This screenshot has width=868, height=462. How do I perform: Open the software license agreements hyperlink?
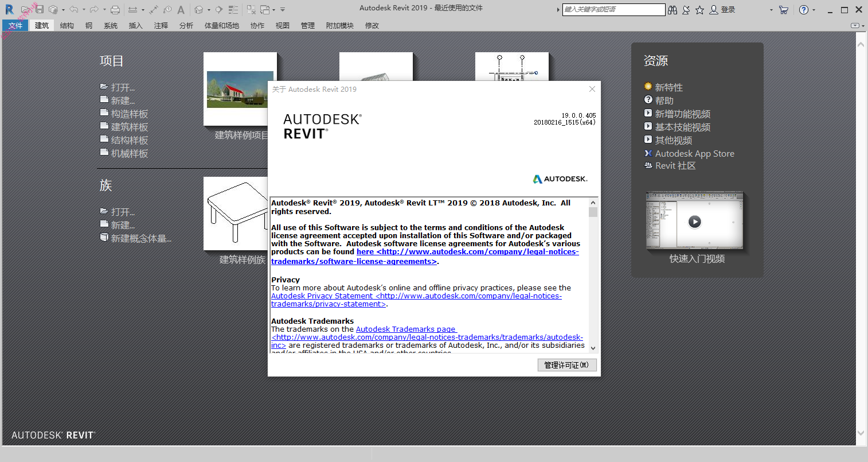pos(425,257)
